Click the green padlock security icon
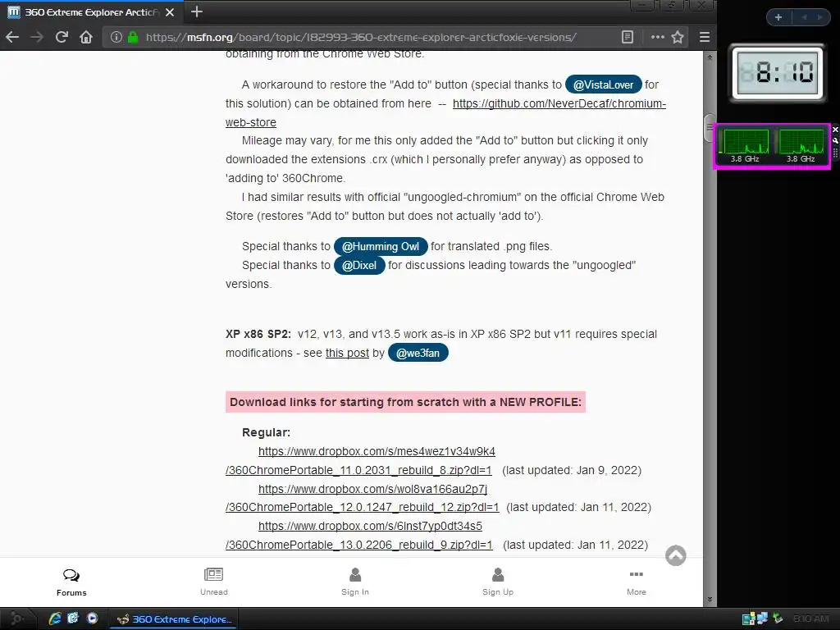The height and width of the screenshot is (630, 840). click(133, 37)
